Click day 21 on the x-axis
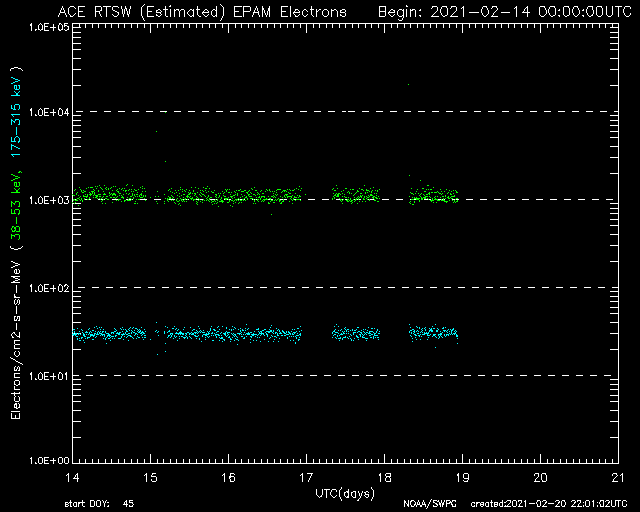640x512 pixels. click(618, 477)
